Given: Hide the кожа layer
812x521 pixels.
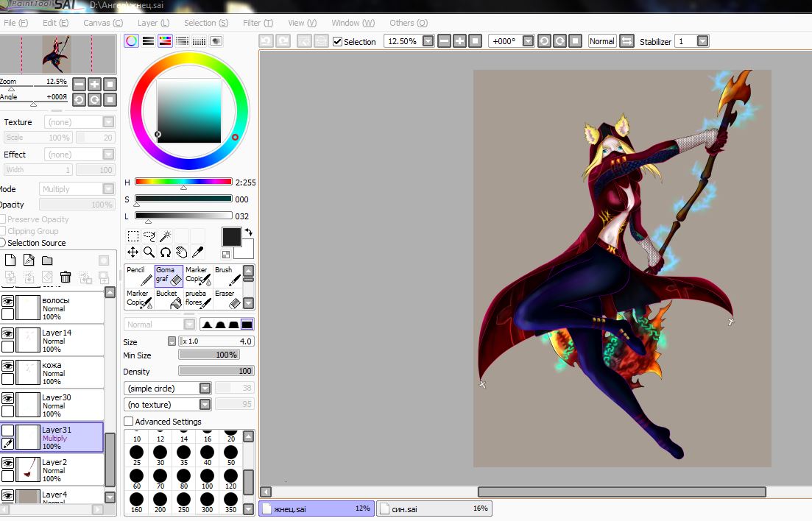Looking at the screenshot, I should 7,366.
